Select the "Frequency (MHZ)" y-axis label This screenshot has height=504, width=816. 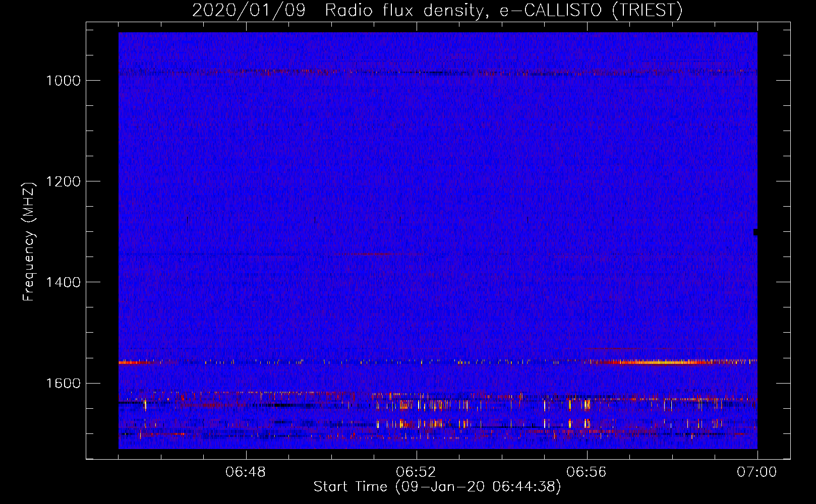29,242
